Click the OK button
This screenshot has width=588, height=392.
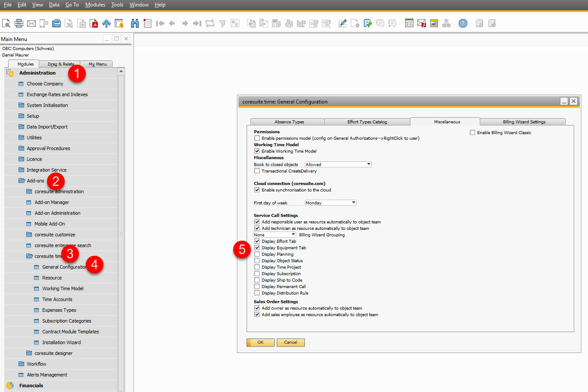coord(260,342)
